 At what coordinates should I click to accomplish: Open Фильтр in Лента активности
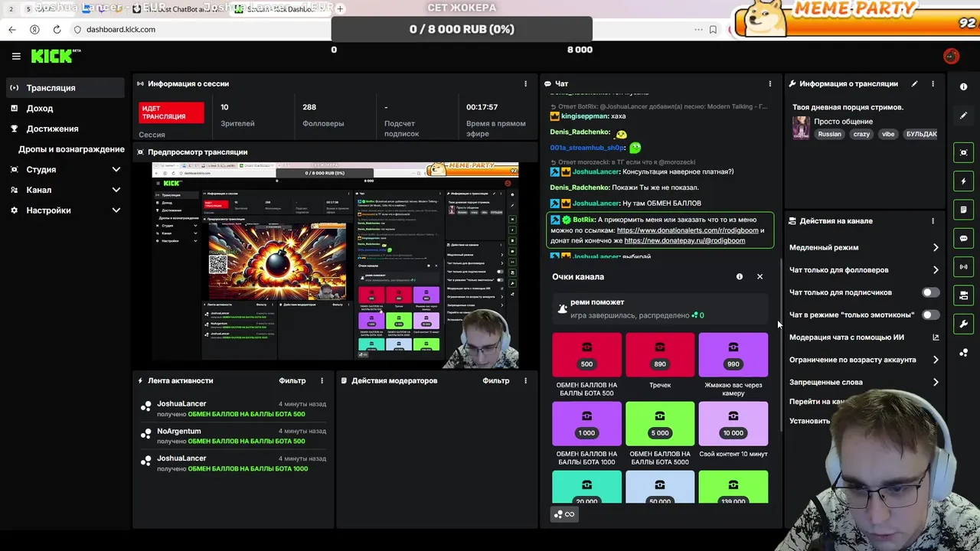click(292, 380)
